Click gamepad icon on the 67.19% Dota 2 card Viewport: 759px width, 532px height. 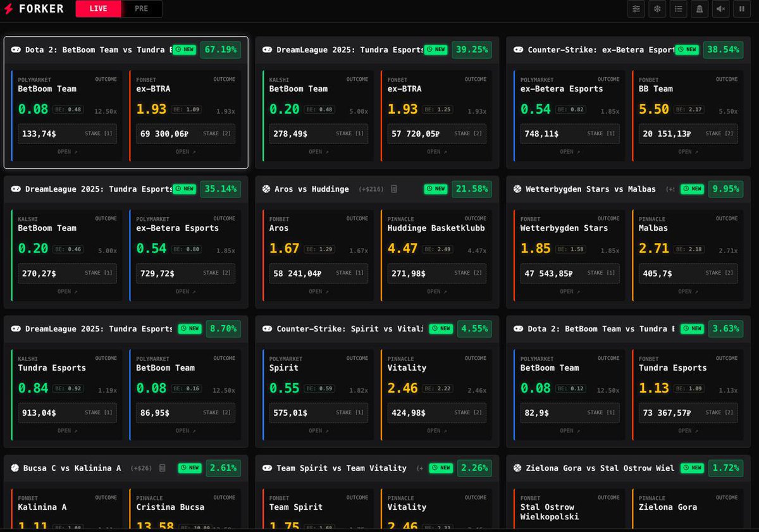16,49
